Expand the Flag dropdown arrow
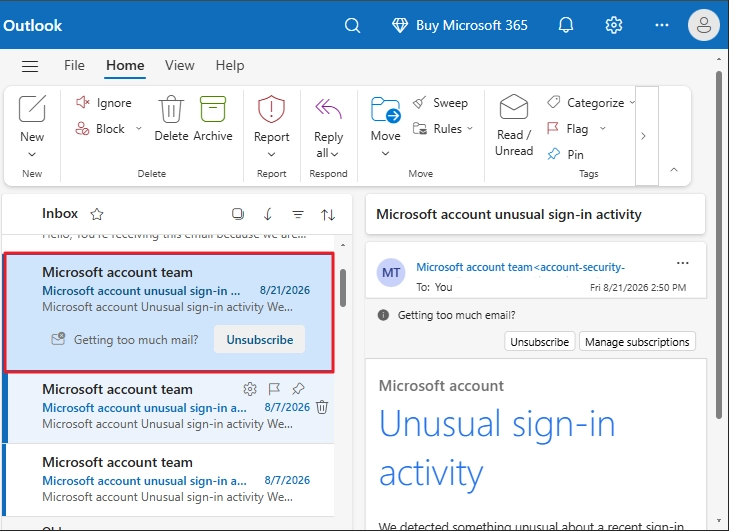Image resolution: width=729 pixels, height=531 pixels. [603, 128]
